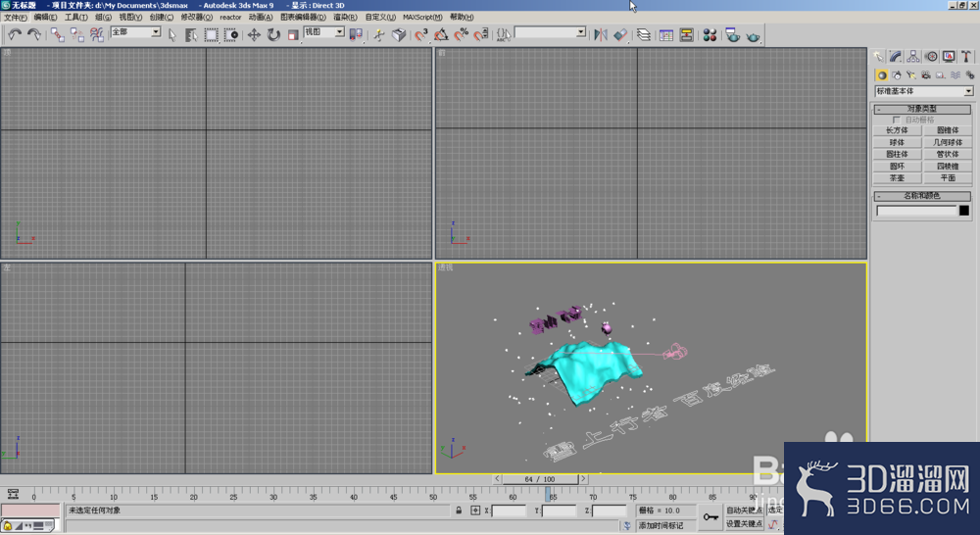Select the Lights category icon
Screen dimensions: 980x535
[911, 75]
